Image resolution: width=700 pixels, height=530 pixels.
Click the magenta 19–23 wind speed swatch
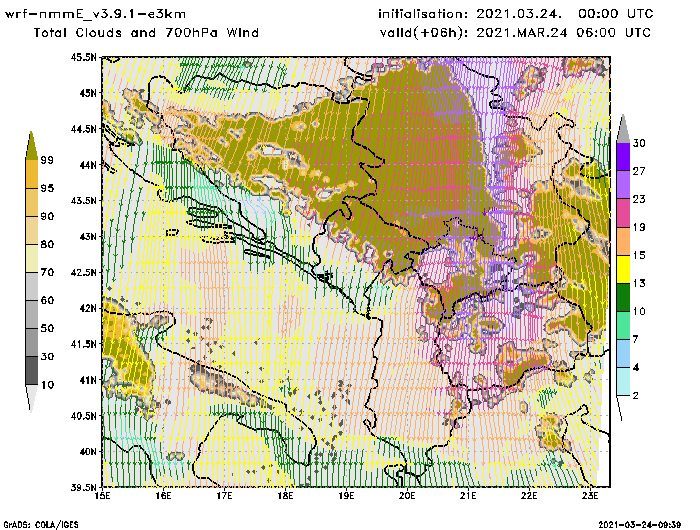click(622, 212)
